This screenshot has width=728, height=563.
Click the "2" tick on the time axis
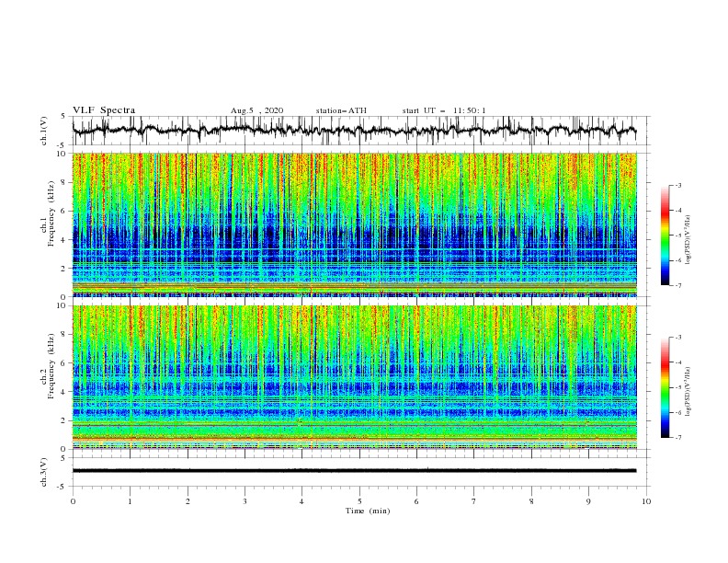click(x=188, y=501)
